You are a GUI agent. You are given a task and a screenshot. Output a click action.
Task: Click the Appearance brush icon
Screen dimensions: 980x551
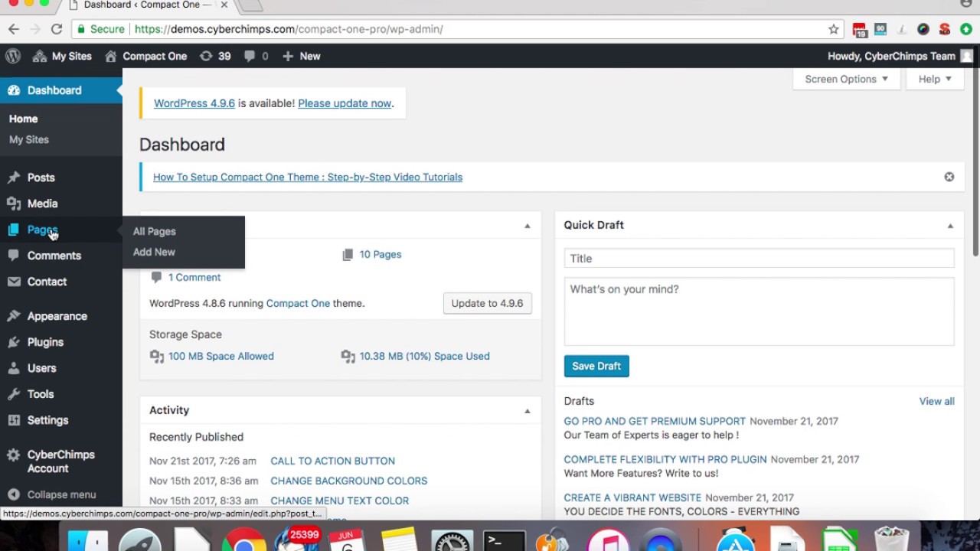[14, 316]
